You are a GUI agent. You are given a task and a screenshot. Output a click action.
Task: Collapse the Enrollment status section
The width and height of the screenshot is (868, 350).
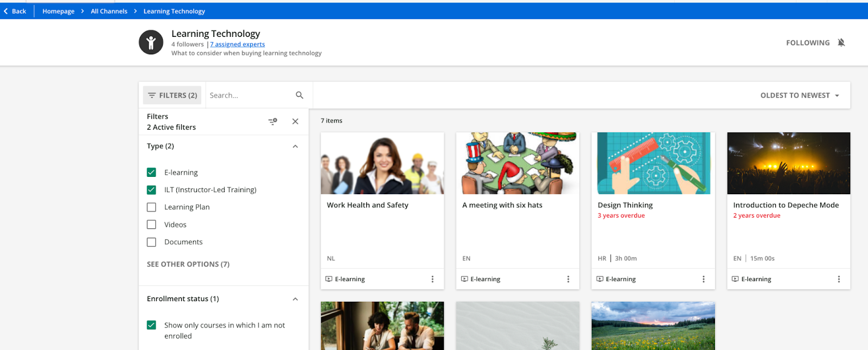[x=295, y=299]
